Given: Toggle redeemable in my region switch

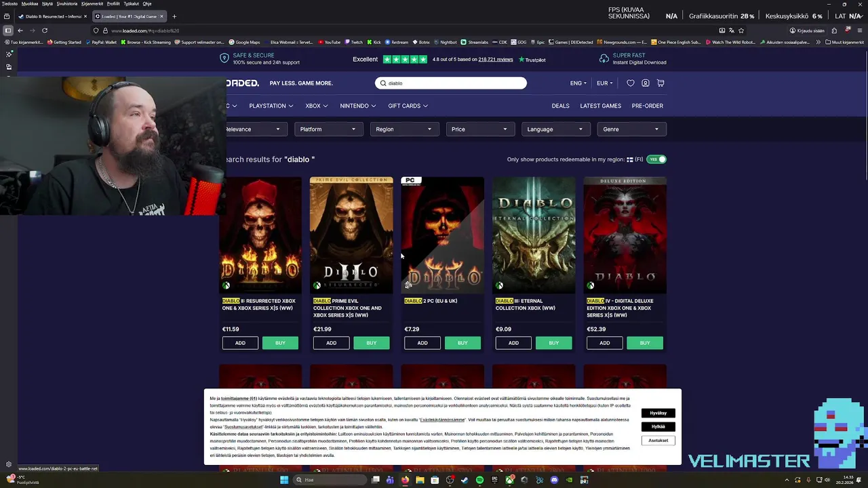Looking at the screenshot, I should [x=656, y=159].
